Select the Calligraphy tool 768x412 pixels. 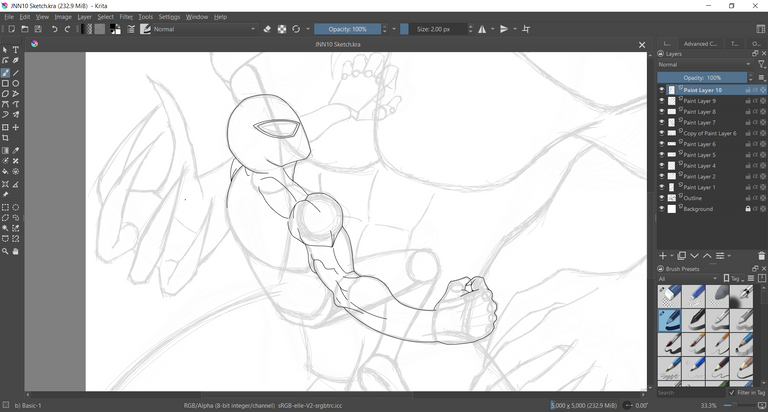coord(16,61)
